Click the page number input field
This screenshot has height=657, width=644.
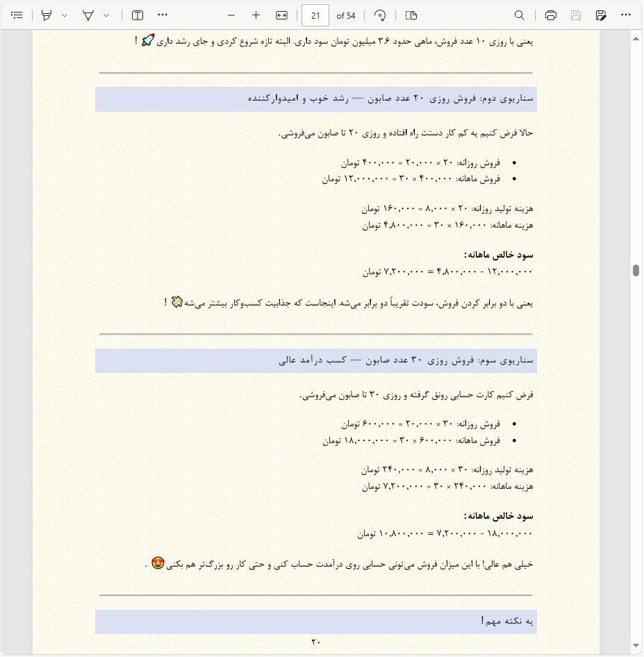tap(315, 15)
